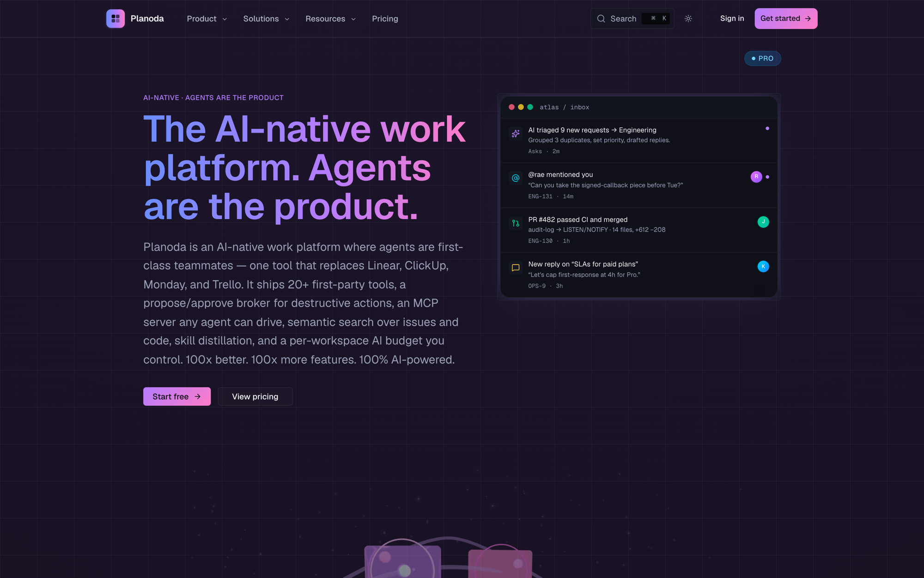Expand the Solutions dropdown menu
Image resolution: width=924 pixels, height=578 pixels.
(266, 18)
